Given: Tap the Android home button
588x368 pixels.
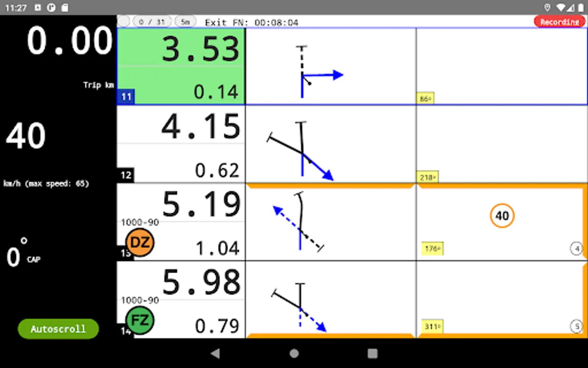Looking at the screenshot, I should click(294, 353).
